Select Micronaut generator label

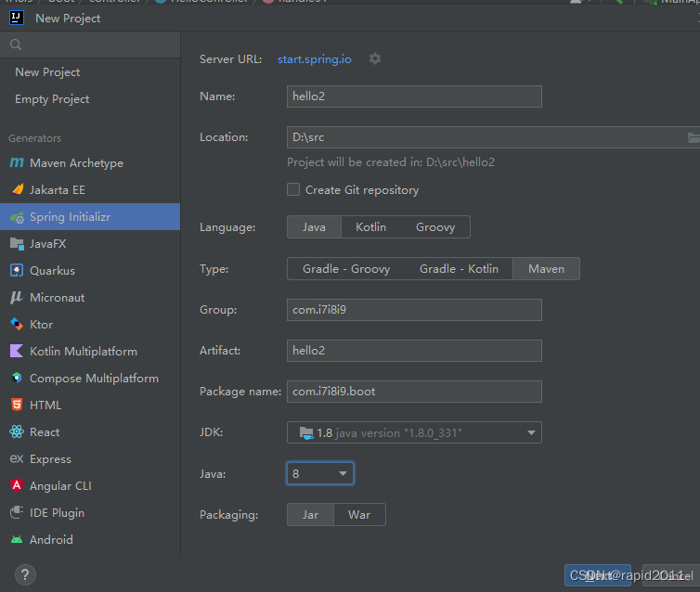(58, 298)
